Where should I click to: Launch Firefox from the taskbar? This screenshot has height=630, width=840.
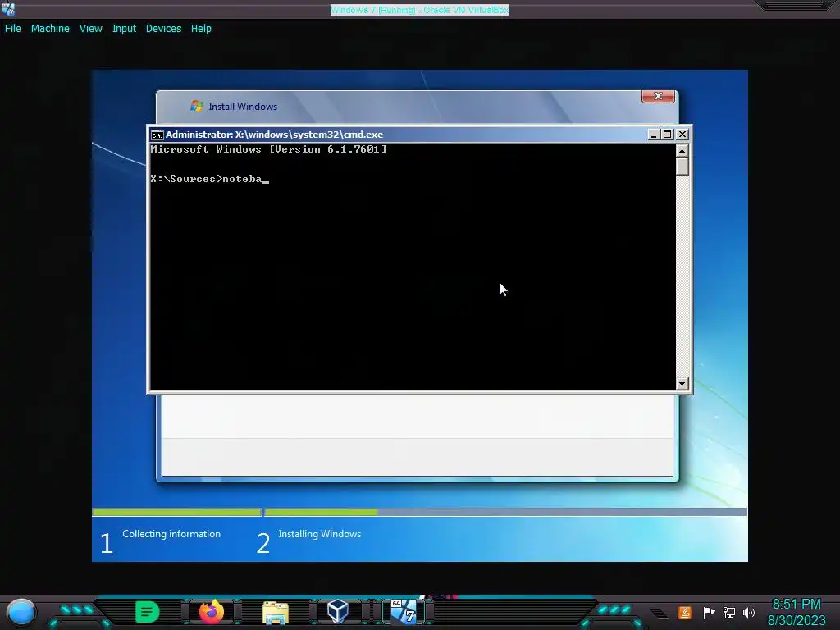[x=212, y=612]
